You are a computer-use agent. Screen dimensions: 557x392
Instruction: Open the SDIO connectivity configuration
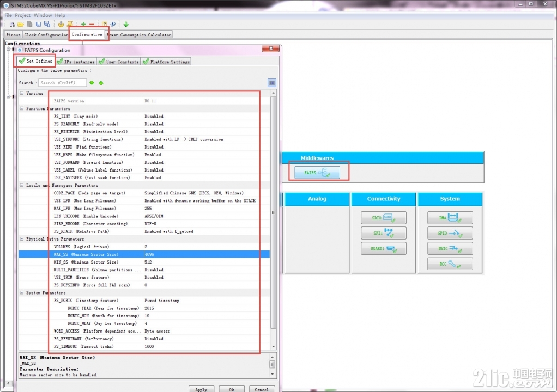click(x=383, y=217)
